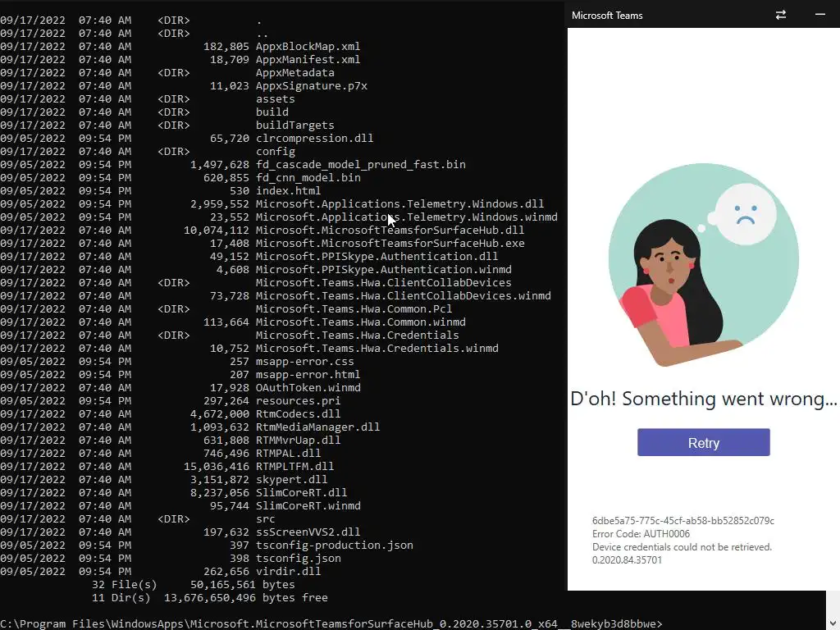Click Microsoft.Applications.Telemetry.Windows.dll entry
840x630 pixels.
click(399, 204)
